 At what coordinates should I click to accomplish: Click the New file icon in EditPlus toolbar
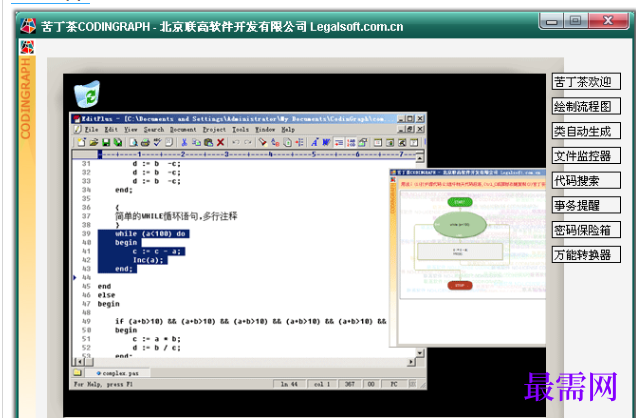click(x=82, y=142)
